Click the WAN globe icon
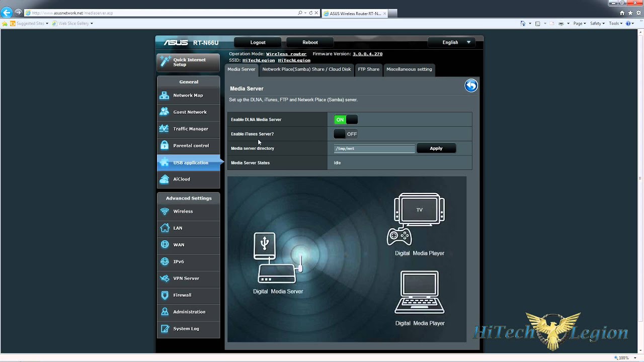The image size is (644, 362). (165, 244)
